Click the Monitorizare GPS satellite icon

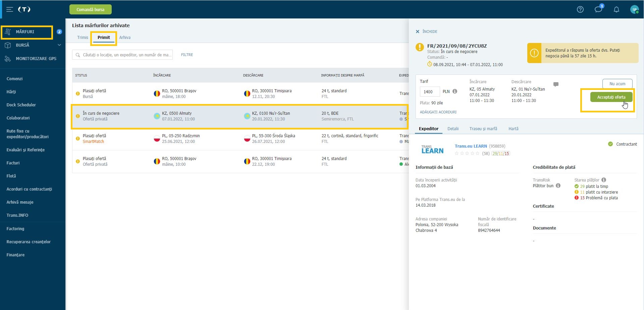8,58
